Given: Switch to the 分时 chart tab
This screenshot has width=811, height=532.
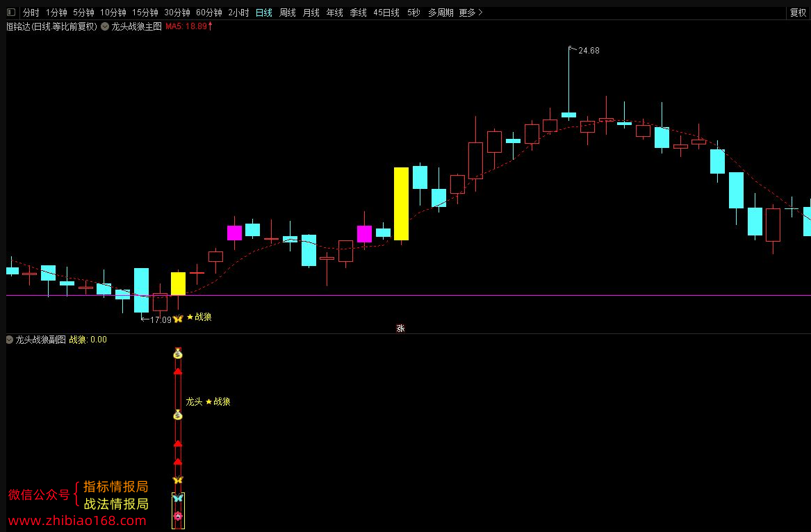Looking at the screenshot, I should [31, 13].
